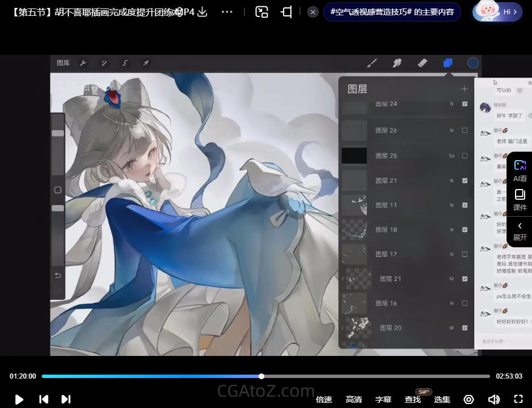Click the video progress bar handle
The height and width of the screenshot is (408, 532).
pos(261,376)
